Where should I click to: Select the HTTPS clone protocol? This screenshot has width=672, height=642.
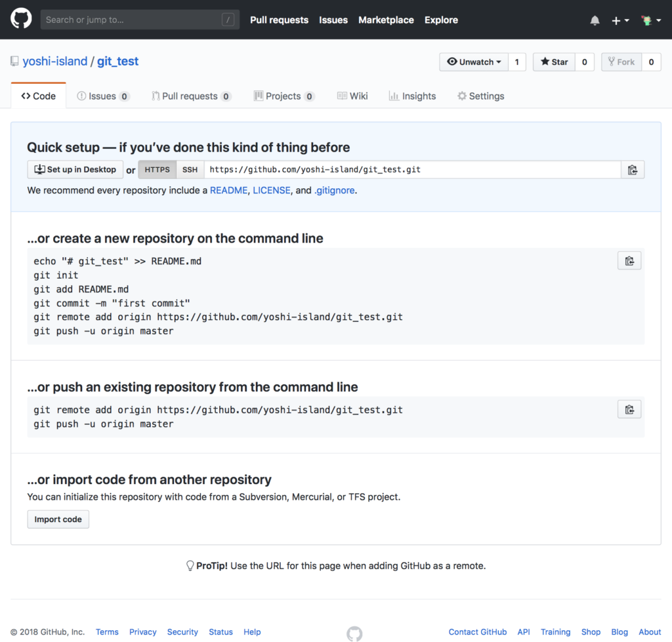pyautogui.click(x=157, y=170)
